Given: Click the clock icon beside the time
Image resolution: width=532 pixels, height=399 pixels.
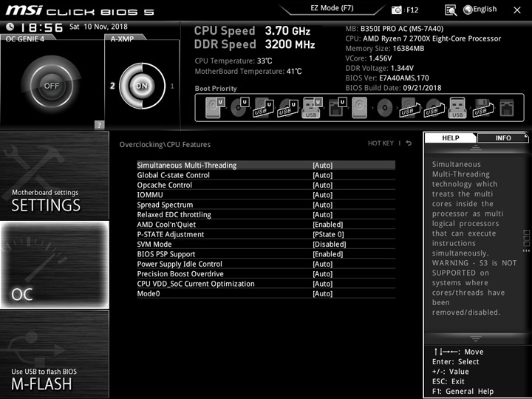Looking at the screenshot, I should (10, 27).
